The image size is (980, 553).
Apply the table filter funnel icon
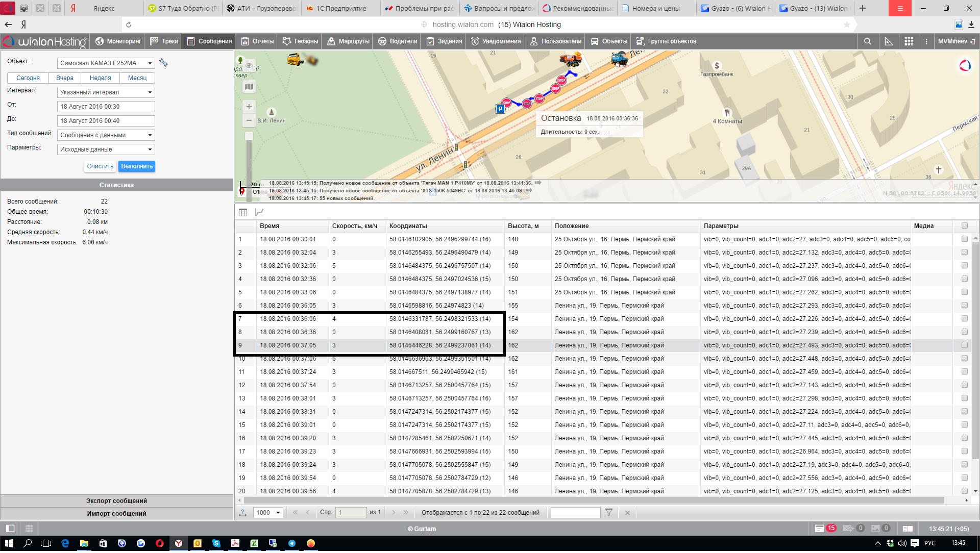click(x=608, y=513)
